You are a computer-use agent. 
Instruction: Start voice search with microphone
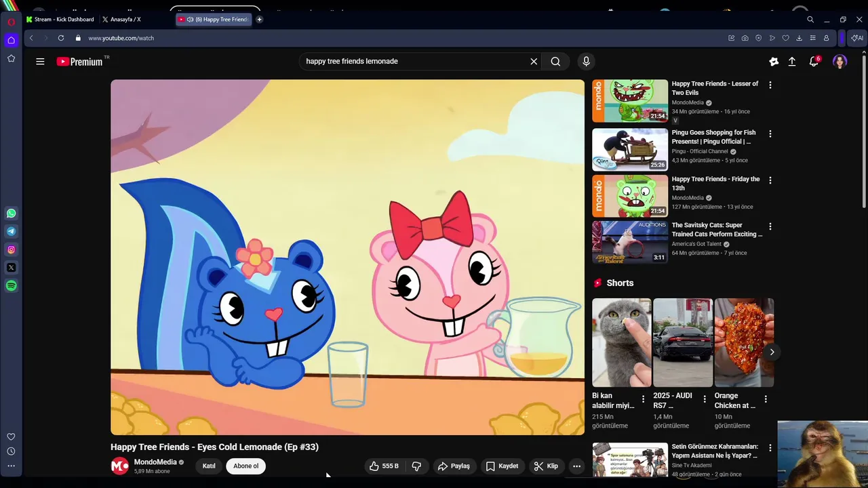586,62
